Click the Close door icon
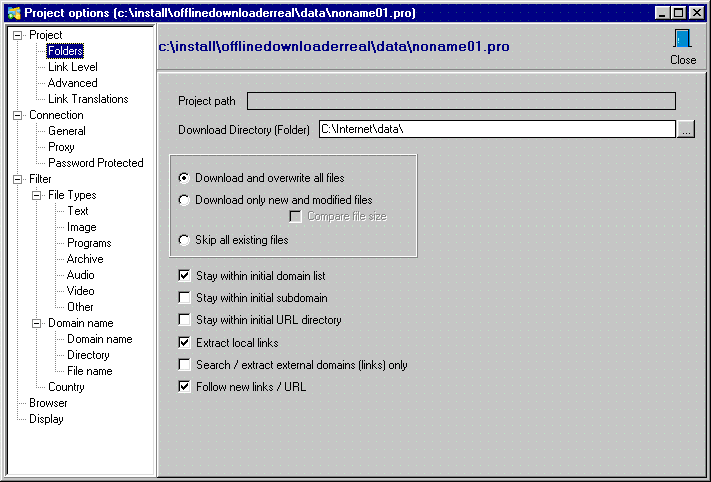 tap(683, 40)
